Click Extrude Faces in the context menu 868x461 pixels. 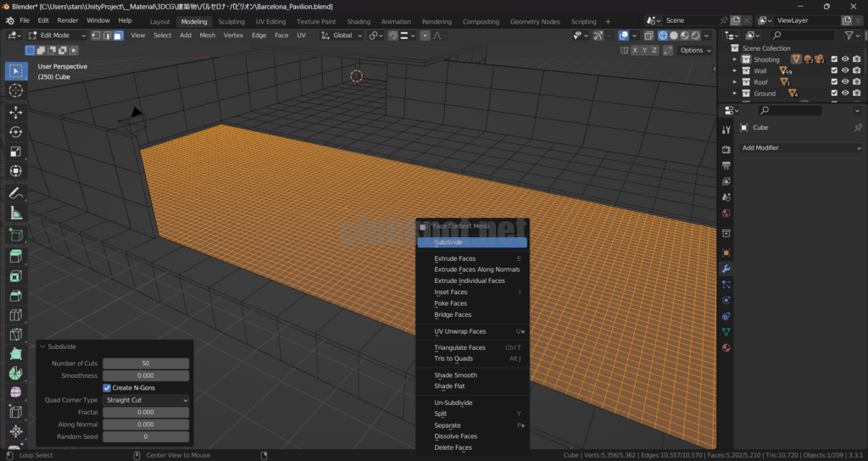coord(455,258)
